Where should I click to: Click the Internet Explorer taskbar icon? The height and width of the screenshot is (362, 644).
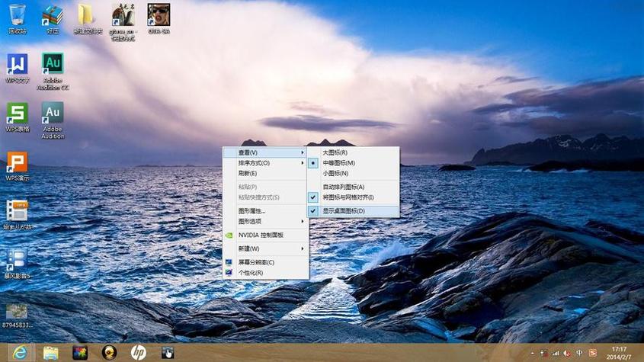pos(19,352)
